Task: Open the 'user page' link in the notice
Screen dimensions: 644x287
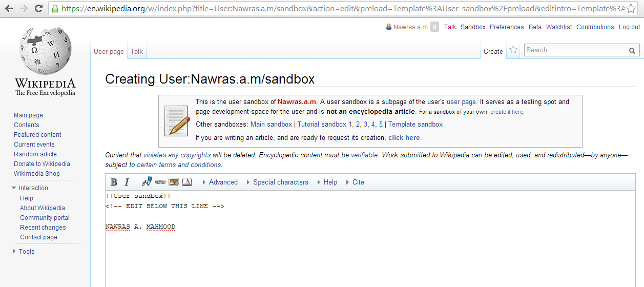Action: [461, 102]
